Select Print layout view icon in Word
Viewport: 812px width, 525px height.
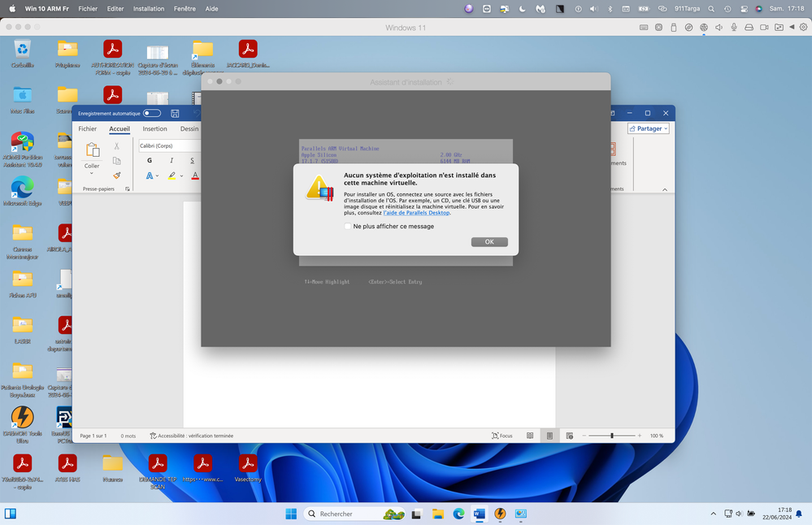coord(549,436)
